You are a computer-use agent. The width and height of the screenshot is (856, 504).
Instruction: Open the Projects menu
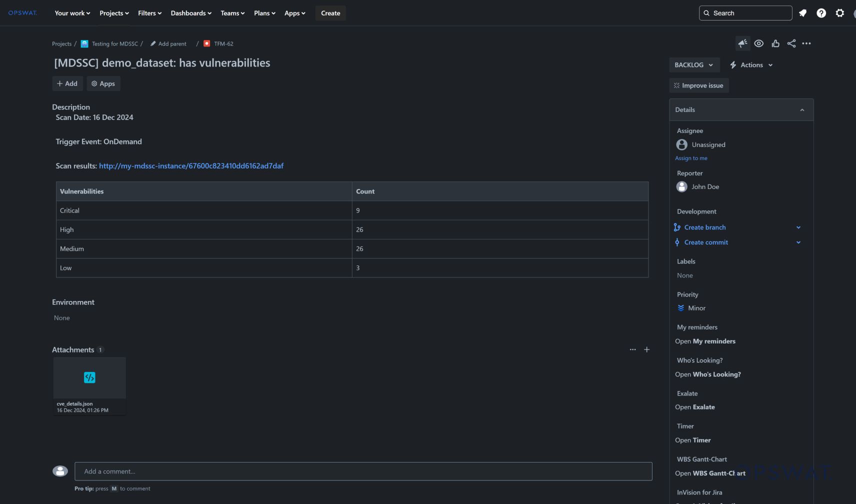pos(114,13)
